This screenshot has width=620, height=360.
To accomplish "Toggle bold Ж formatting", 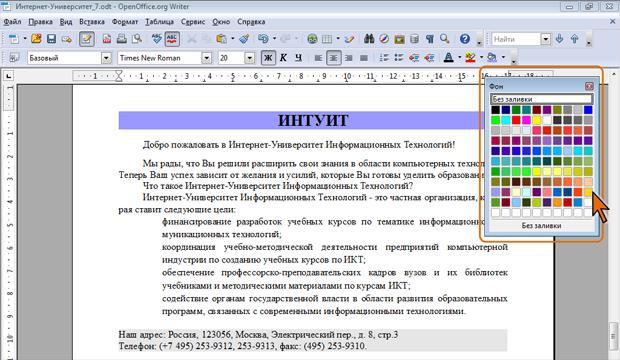I will [268, 58].
